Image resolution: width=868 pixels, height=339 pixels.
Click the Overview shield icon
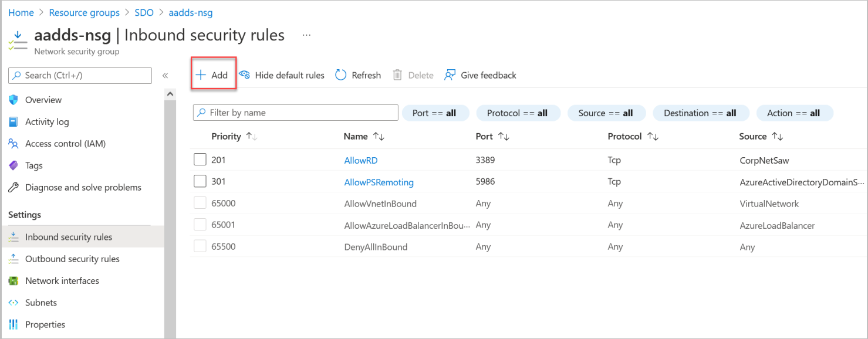(13, 100)
